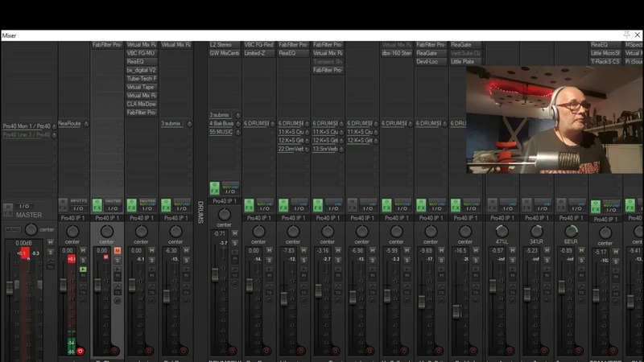
Task: Open the Devil-Loc plugin slot
Action: (x=431, y=62)
